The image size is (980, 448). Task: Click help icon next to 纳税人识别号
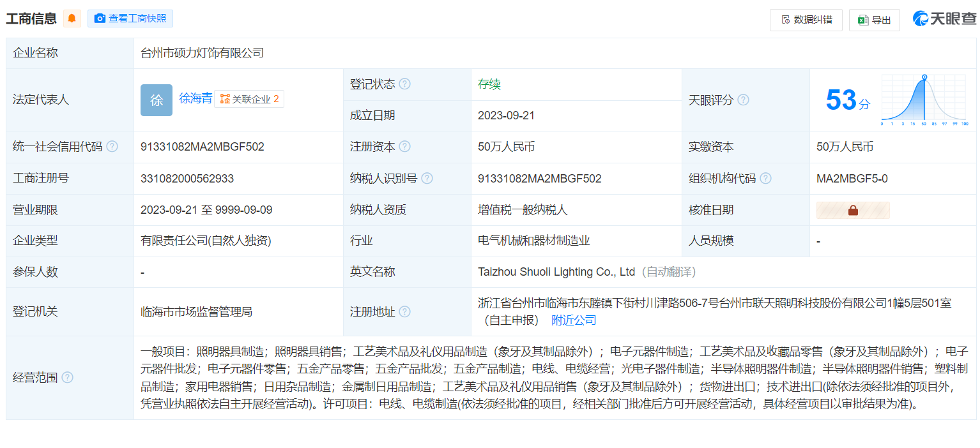point(427,179)
